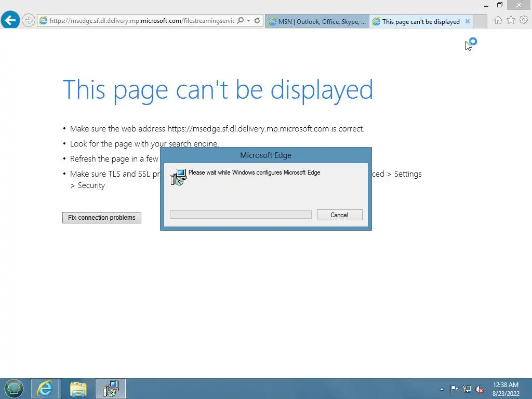
Task: Restore down the Internet Explorer window
Action: [x=500, y=5]
